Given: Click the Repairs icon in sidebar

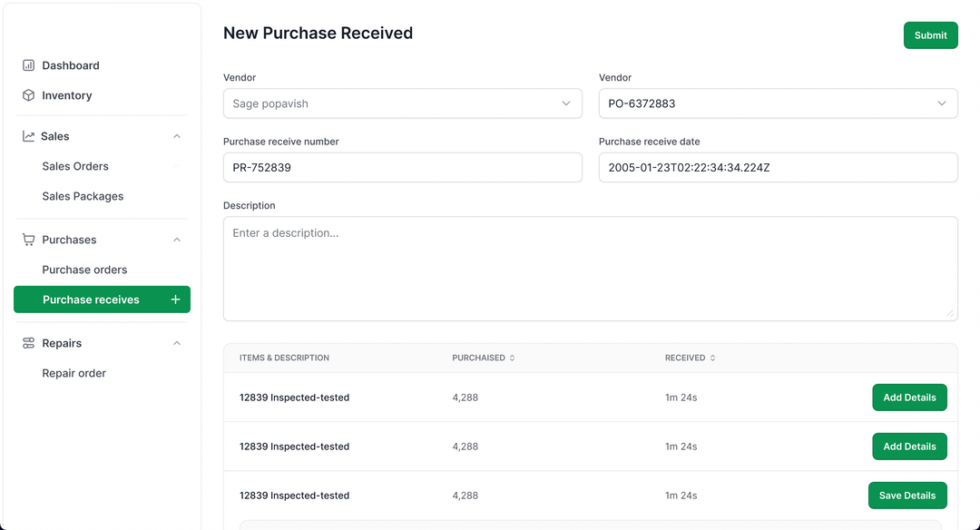Looking at the screenshot, I should click(29, 343).
